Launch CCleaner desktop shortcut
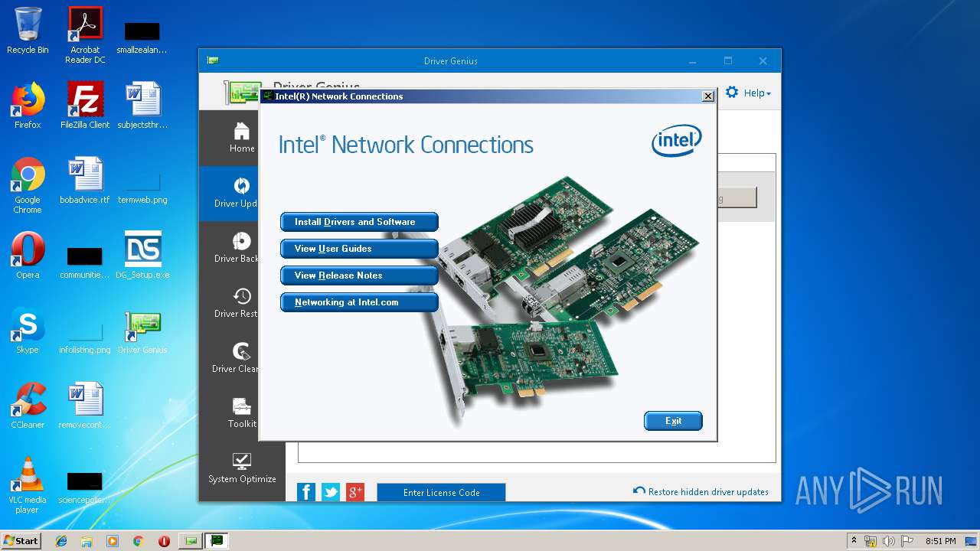 28,406
